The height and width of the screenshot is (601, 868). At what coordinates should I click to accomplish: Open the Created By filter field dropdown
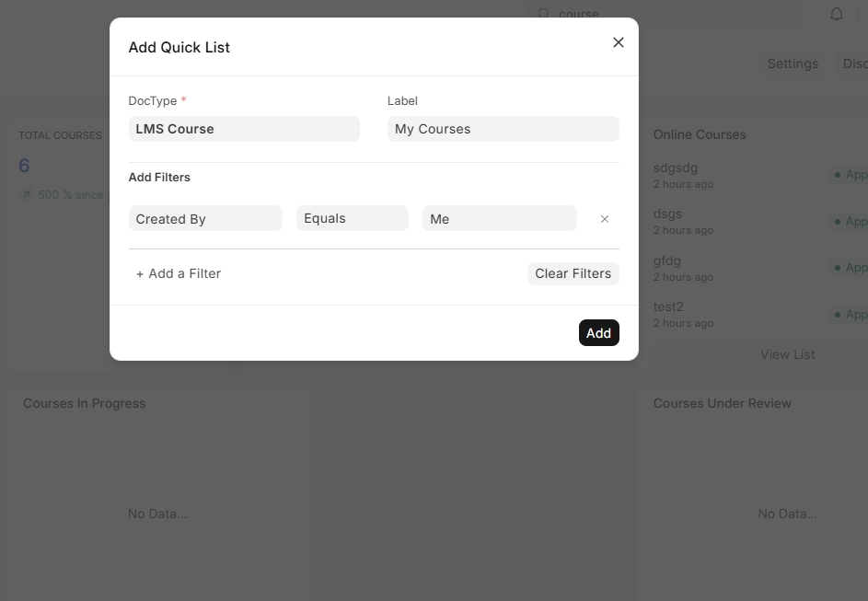tap(205, 219)
